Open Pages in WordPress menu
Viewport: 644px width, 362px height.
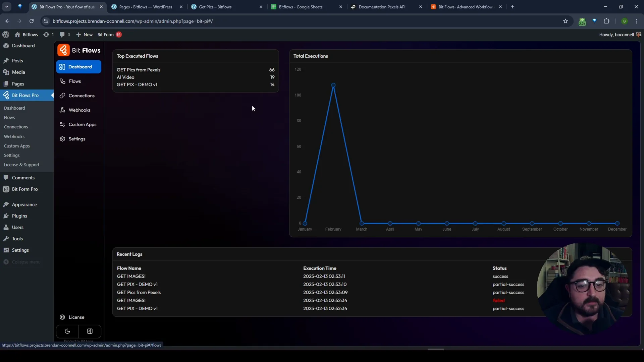click(27, 84)
